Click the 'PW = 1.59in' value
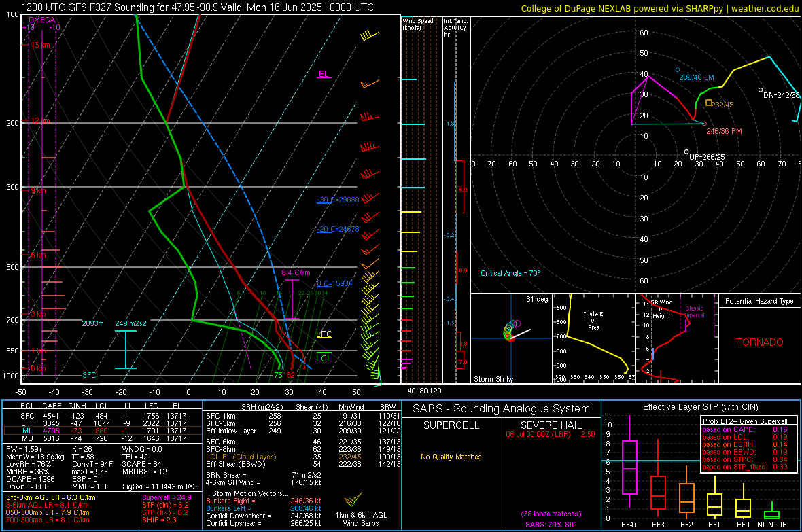Screen dimensions: 802x532 click(25, 449)
